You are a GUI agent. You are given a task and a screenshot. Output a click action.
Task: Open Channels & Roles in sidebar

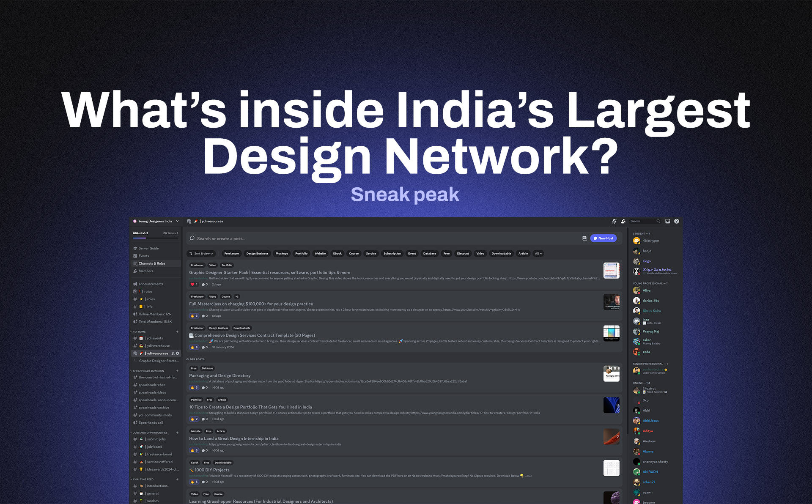pos(152,263)
